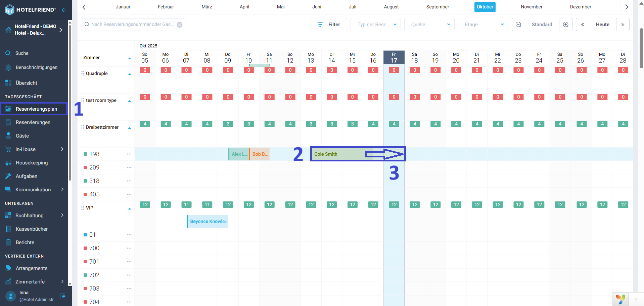Click the logout icon beside Inna
Screen dimensions: 644x306
63,296
